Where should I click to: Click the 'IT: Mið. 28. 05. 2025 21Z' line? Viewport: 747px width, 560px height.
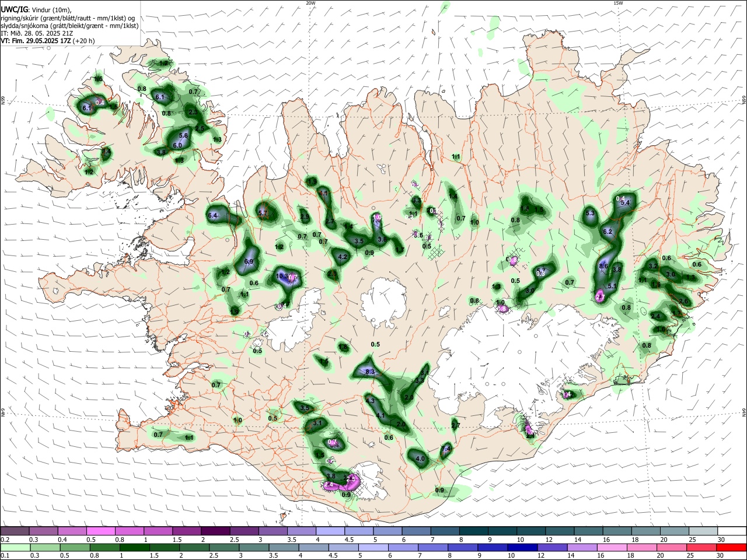[37, 33]
